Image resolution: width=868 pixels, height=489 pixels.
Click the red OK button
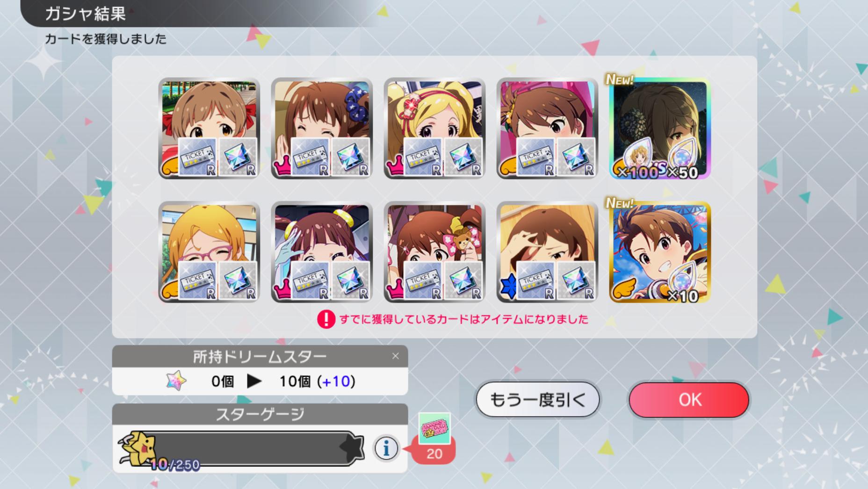click(689, 400)
